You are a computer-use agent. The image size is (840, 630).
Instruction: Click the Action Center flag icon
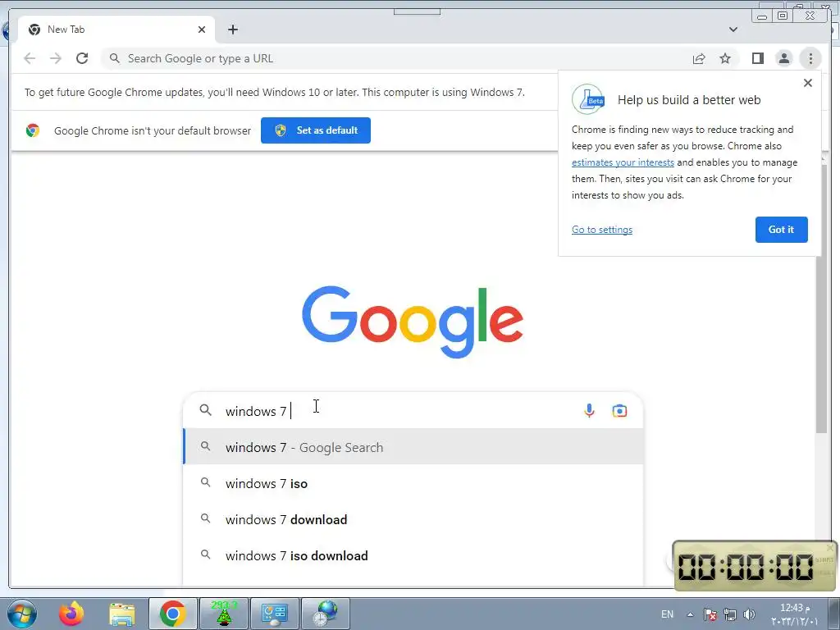point(710,614)
